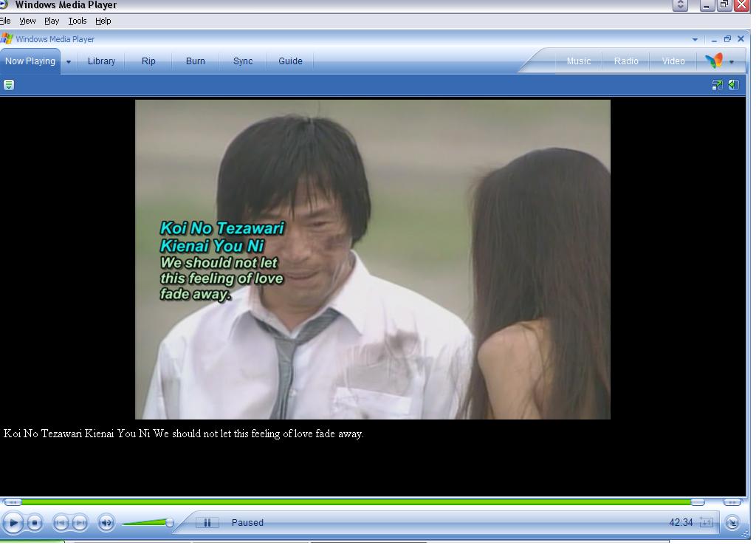The height and width of the screenshot is (548, 756).
Task: Click the rewind button on the seek bar
Action: [12, 502]
